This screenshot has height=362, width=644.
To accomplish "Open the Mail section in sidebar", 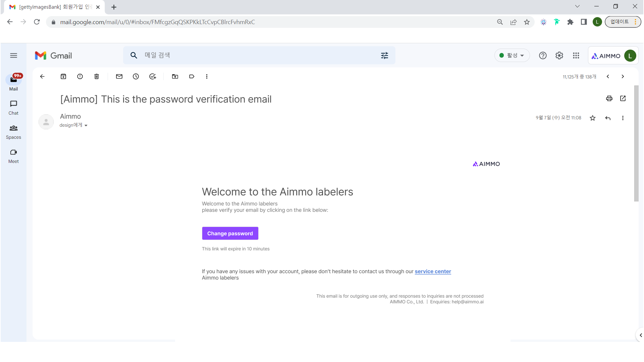I will pos(13,82).
